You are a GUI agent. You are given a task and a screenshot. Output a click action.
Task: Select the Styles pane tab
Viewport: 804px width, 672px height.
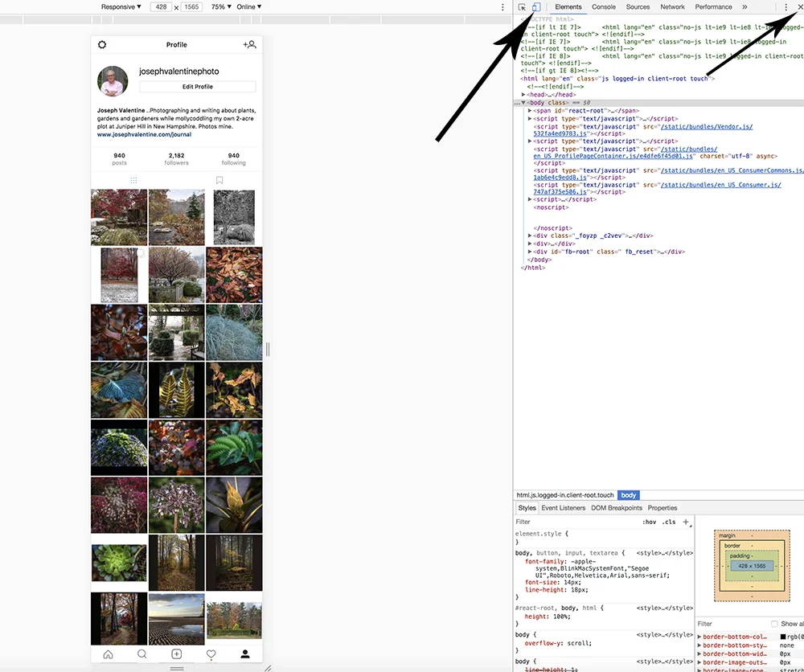coord(527,508)
